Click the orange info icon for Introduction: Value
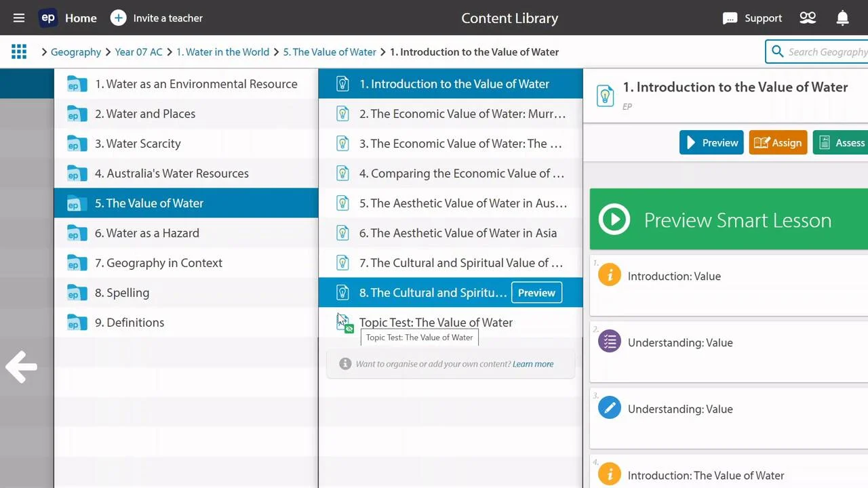Viewport: 868px width, 488px height. tap(610, 275)
